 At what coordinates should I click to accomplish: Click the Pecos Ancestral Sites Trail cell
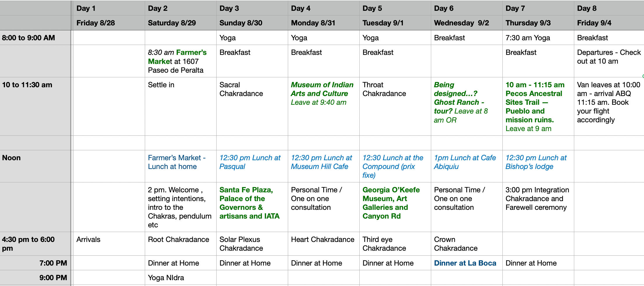pos(538,106)
